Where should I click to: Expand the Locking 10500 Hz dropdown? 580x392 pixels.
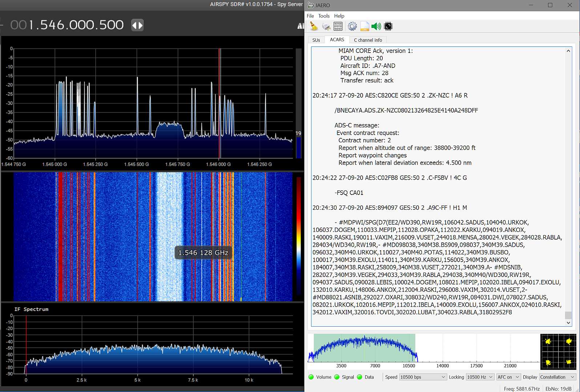(480, 377)
